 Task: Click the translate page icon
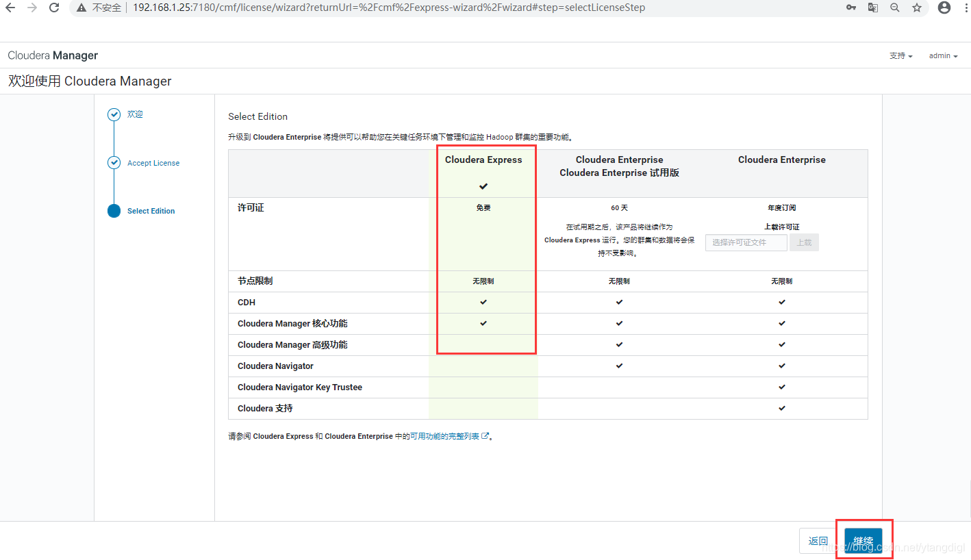873,8
